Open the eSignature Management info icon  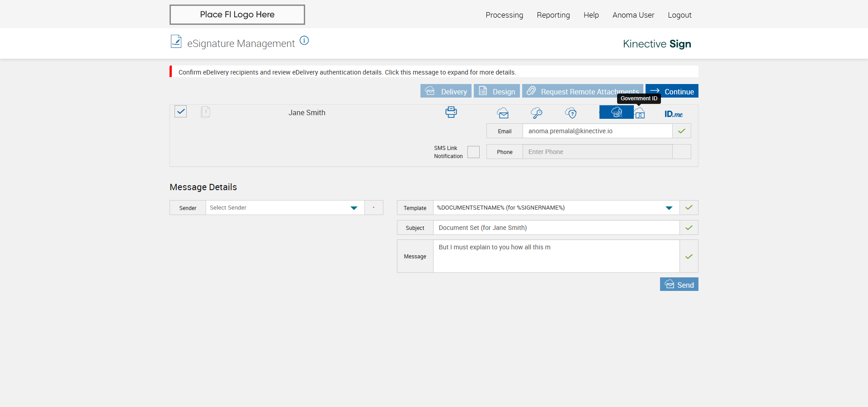pyautogui.click(x=304, y=40)
